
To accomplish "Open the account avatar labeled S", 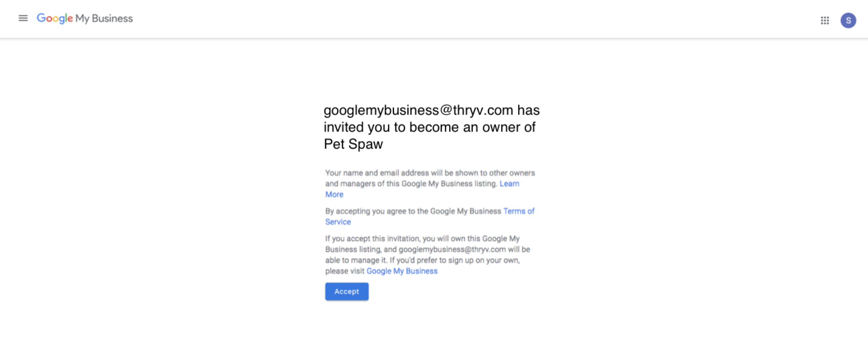I will point(848,20).
